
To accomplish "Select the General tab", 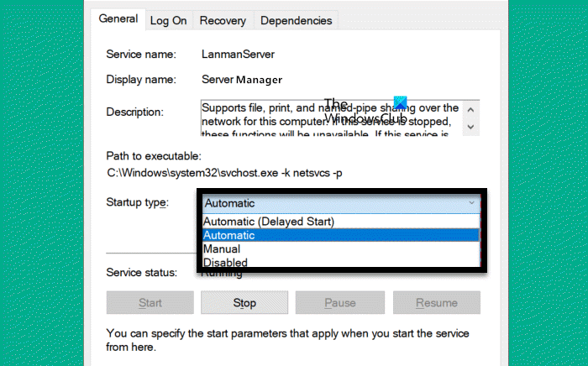I will (118, 19).
